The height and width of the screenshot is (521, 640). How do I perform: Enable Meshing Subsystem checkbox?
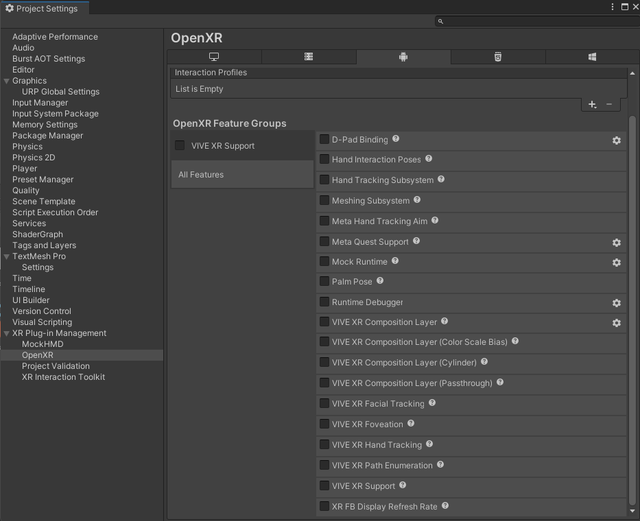click(x=324, y=200)
